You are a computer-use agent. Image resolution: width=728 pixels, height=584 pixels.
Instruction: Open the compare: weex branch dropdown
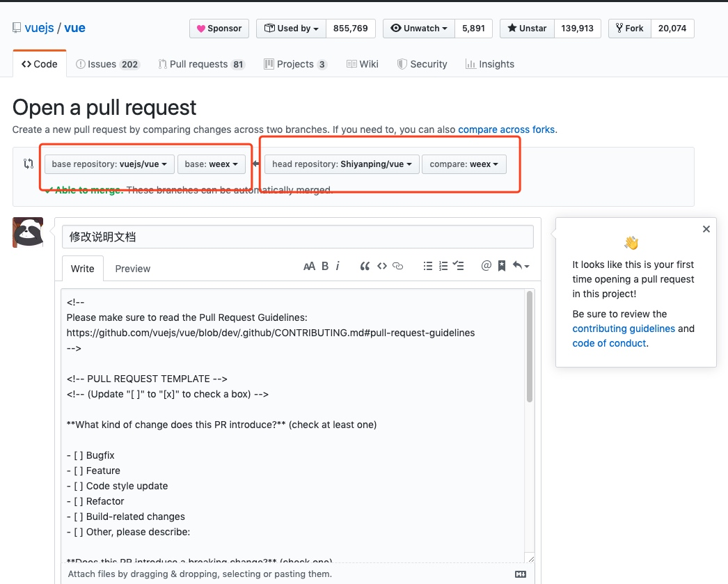click(464, 164)
